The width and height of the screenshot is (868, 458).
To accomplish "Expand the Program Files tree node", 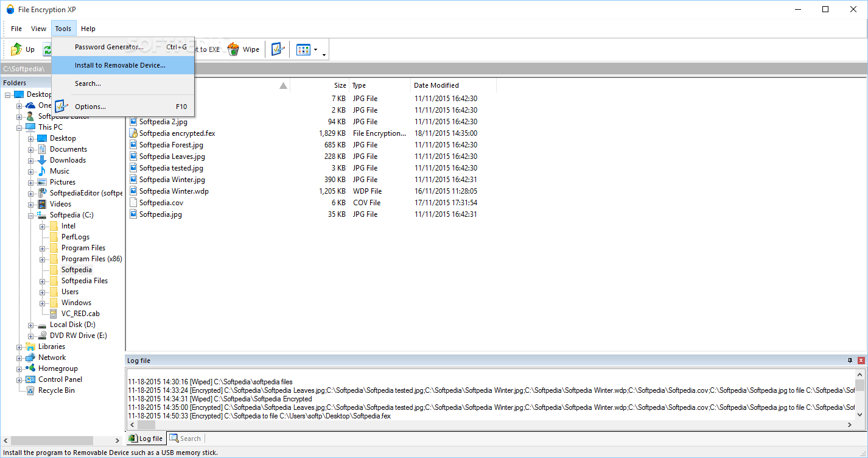I will point(41,247).
